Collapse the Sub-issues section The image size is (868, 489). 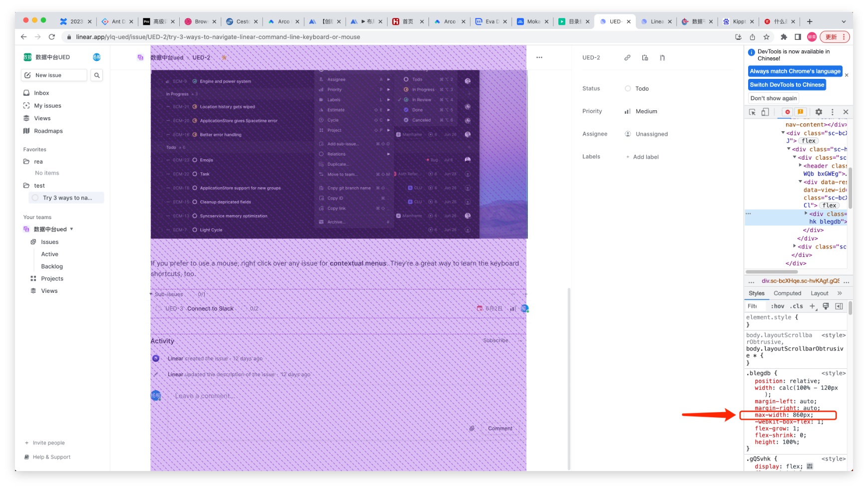(x=151, y=294)
